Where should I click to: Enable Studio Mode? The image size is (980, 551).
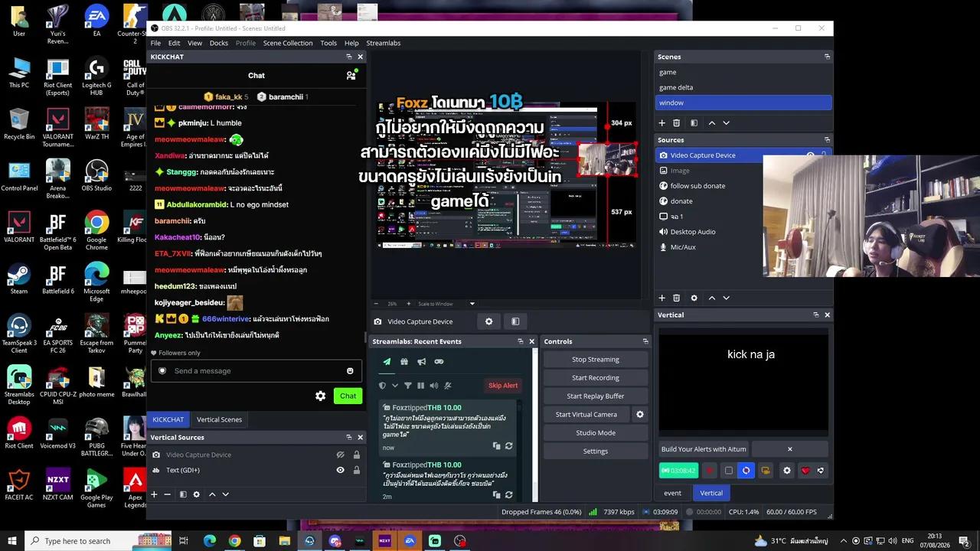[596, 433]
